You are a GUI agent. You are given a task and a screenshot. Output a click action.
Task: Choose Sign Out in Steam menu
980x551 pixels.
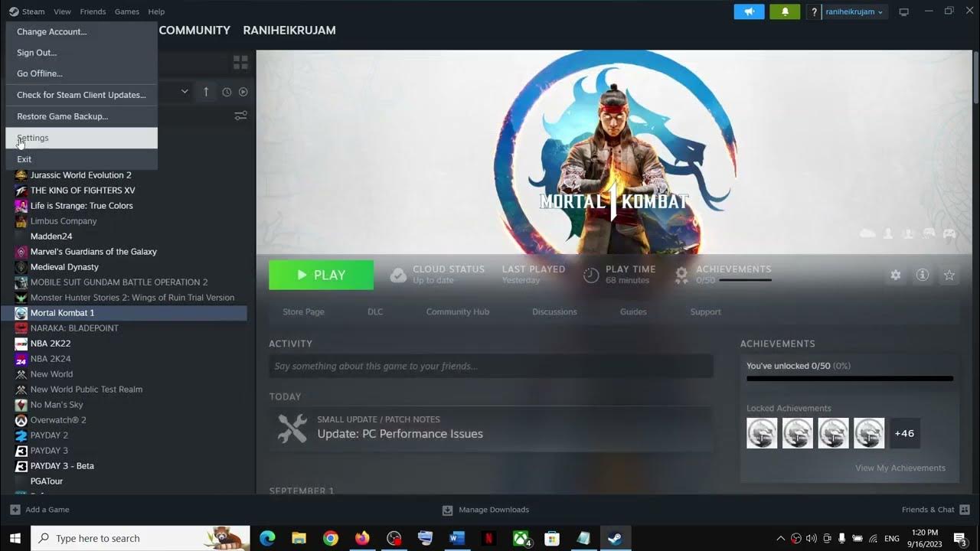point(81,53)
